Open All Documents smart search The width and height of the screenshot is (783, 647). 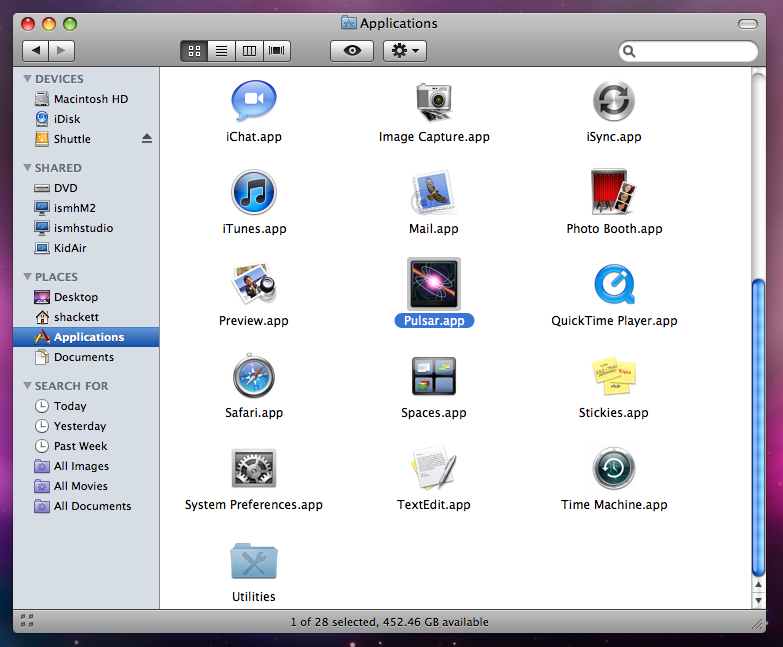[86, 506]
